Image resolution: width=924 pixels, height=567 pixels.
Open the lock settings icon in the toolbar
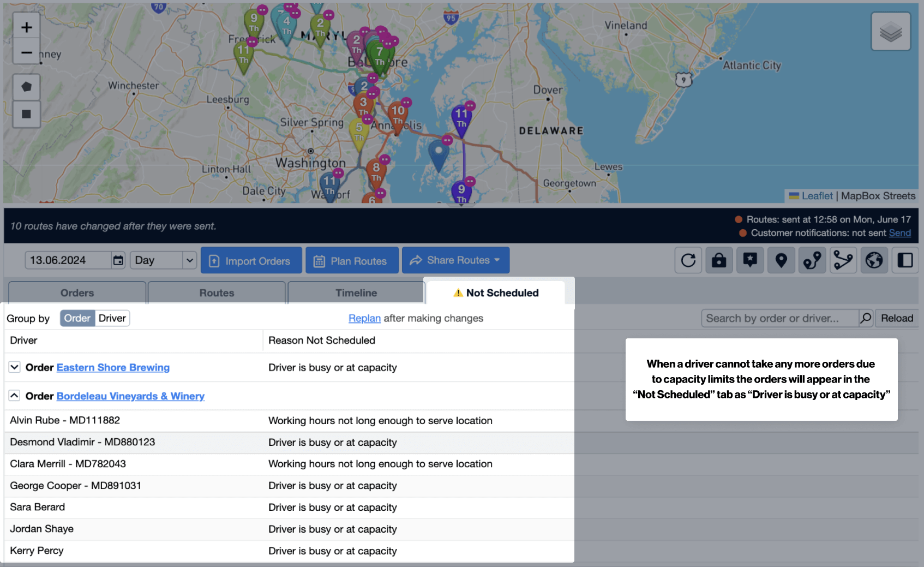pyautogui.click(x=719, y=260)
